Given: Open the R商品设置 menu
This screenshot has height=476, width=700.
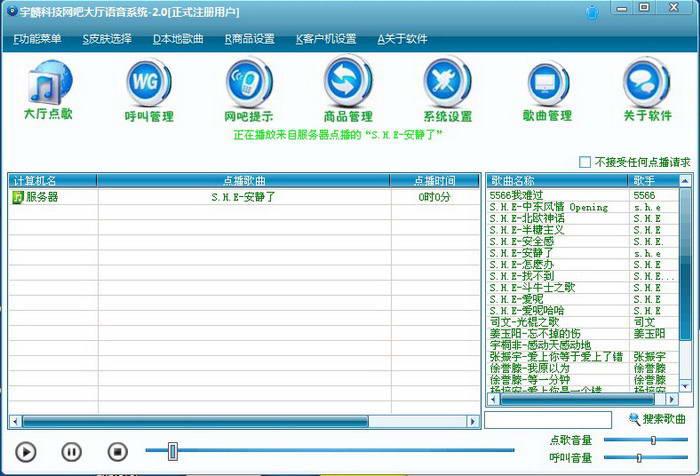Looking at the screenshot, I should tap(250, 39).
